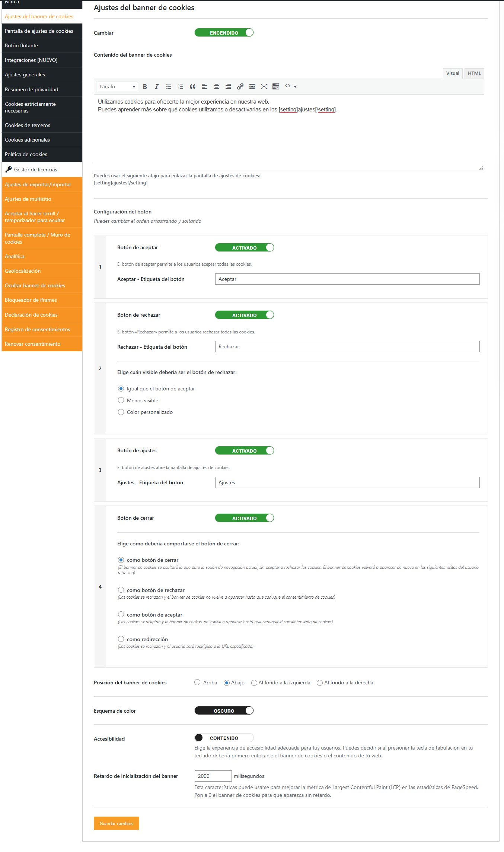This screenshot has height=852, width=504.
Task: Select the 'Menos visible' option
Action: point(121,400)
